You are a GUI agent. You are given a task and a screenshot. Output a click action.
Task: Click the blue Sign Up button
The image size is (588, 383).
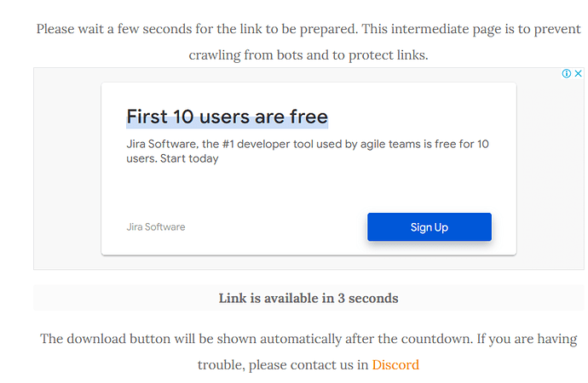click(x=429, y=227)
